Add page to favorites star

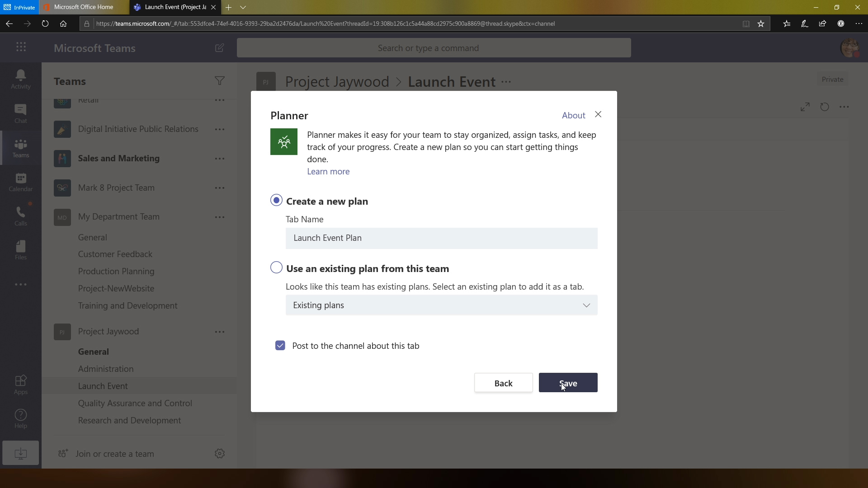point(761,23)
